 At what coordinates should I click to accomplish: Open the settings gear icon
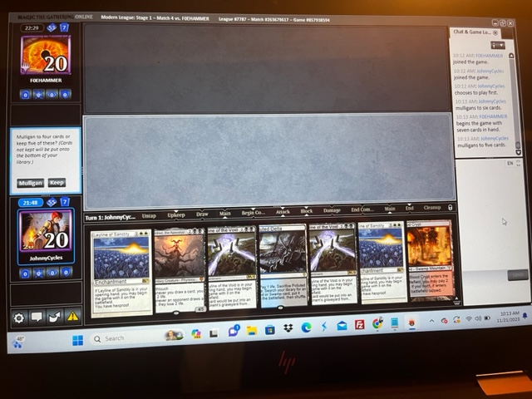(x=20, y=318)
